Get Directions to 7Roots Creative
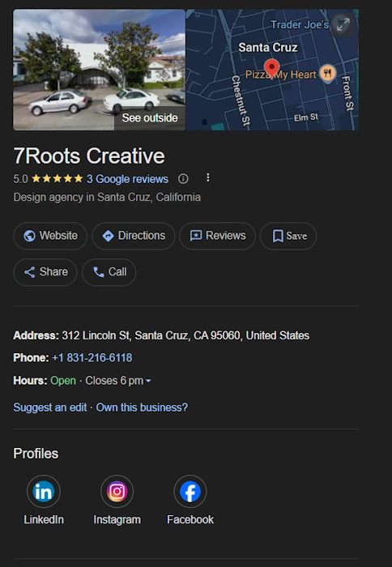Image resolution: width=392 pixels, height=567 pixels. pyautogui.click(x=134, y=236)
